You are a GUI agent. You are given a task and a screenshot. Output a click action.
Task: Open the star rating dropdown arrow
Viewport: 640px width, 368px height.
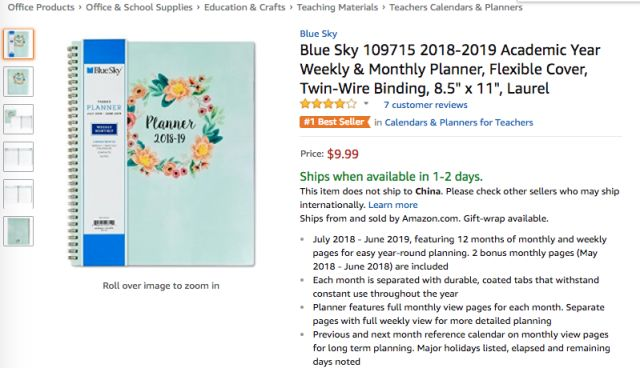[x=366, y=104]
